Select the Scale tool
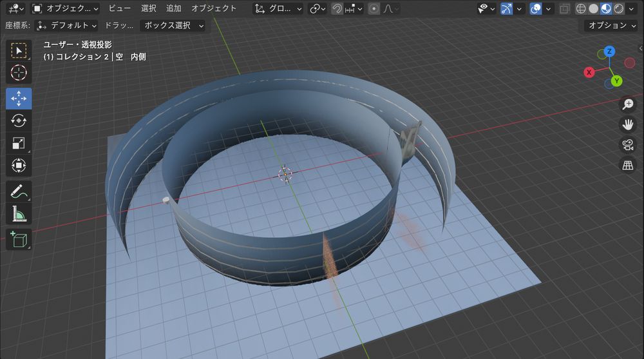The height and width of the screenshot is (359, 644). [19, 143]
